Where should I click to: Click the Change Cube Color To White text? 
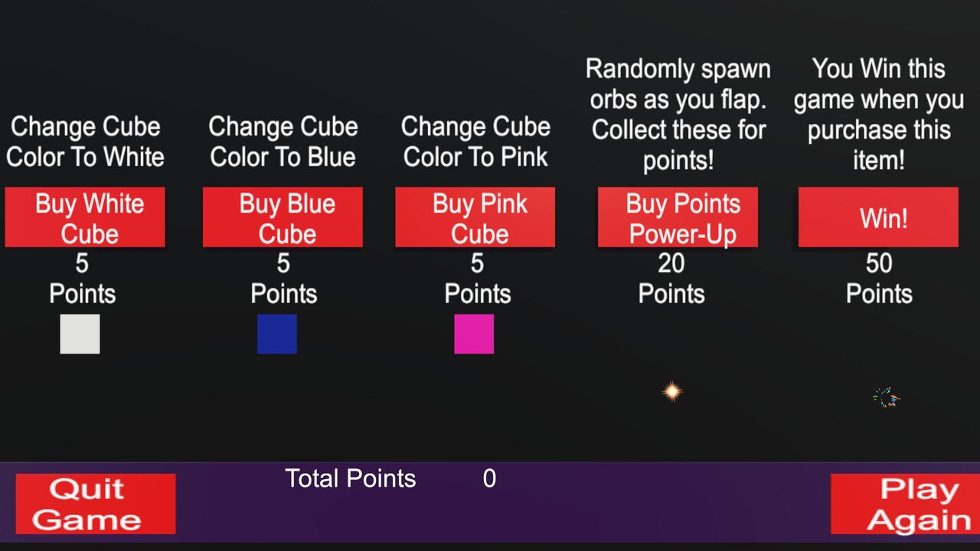pos(85,142)
